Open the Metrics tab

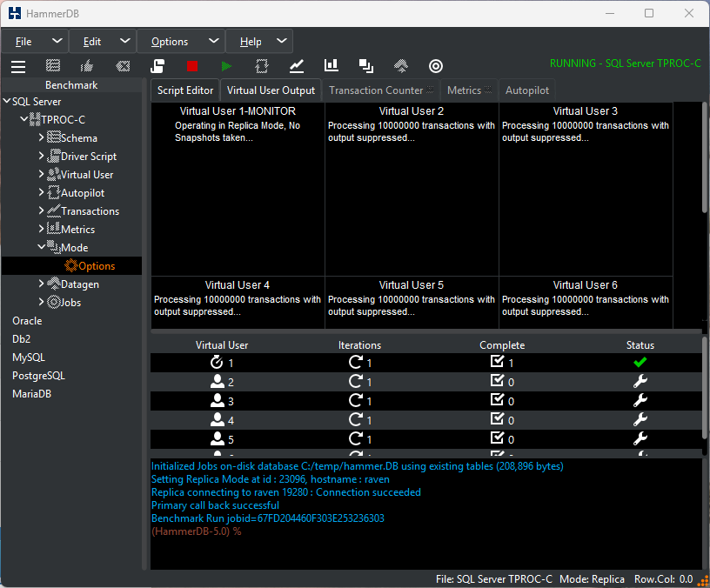[469, 90]
